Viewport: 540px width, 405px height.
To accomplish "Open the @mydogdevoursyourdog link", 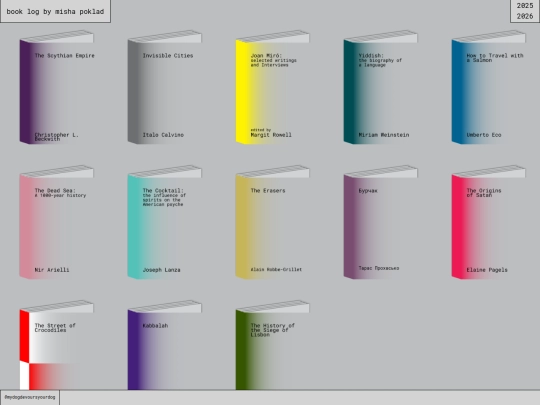I will tap(30, 397).
